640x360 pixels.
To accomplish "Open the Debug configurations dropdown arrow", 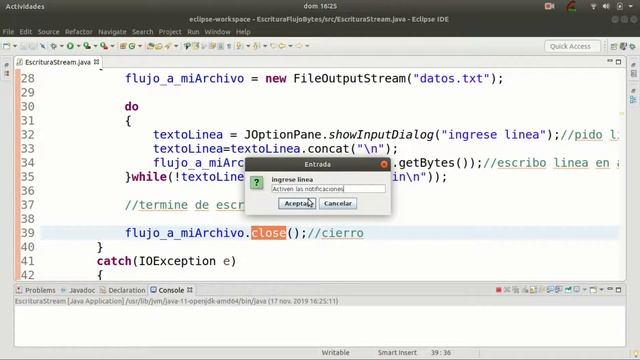I will (x=61, y=46).
